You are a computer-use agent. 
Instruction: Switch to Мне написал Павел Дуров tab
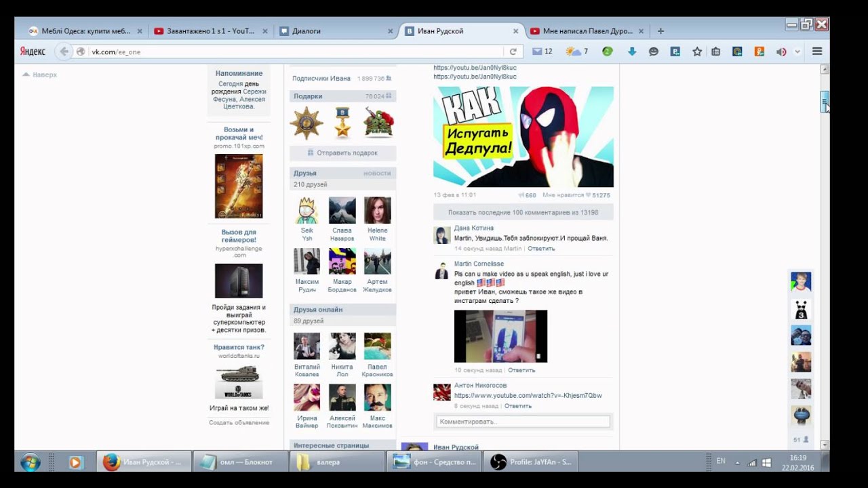point(587,30)
